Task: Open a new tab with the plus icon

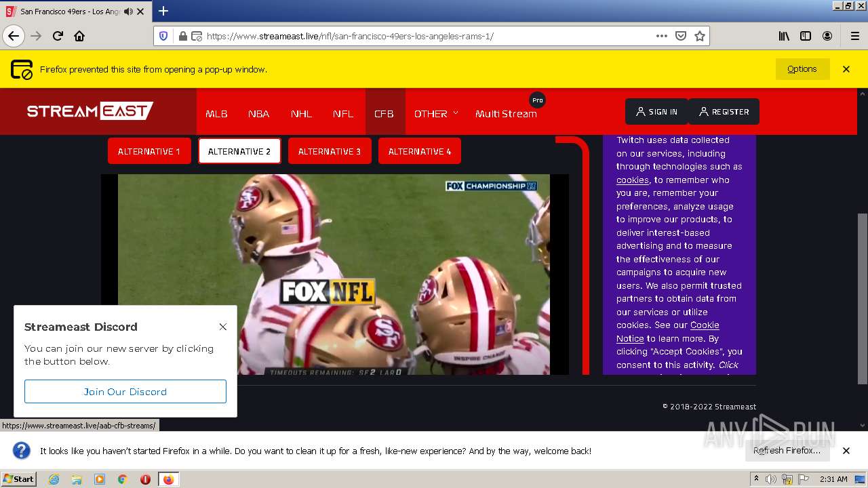Action: 163,11
